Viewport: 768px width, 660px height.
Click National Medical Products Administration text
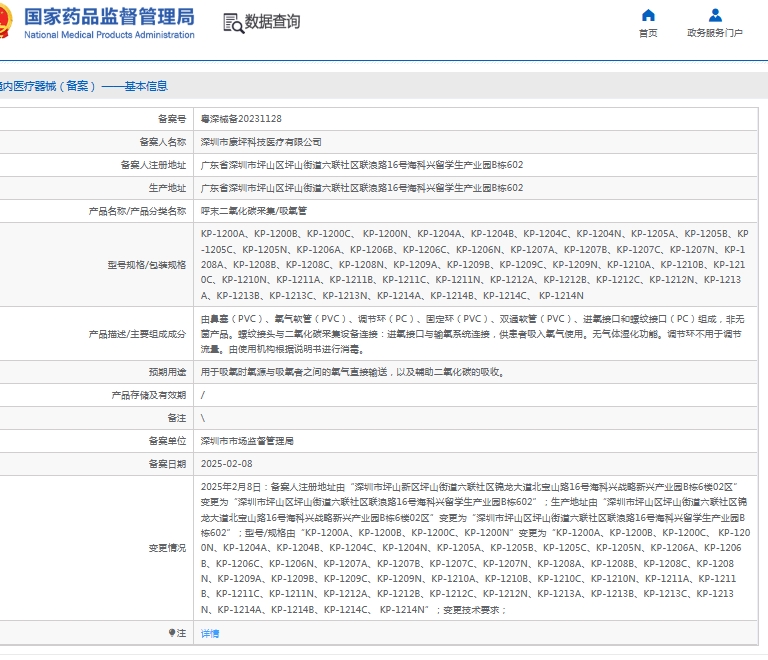[x=109, y=35]
